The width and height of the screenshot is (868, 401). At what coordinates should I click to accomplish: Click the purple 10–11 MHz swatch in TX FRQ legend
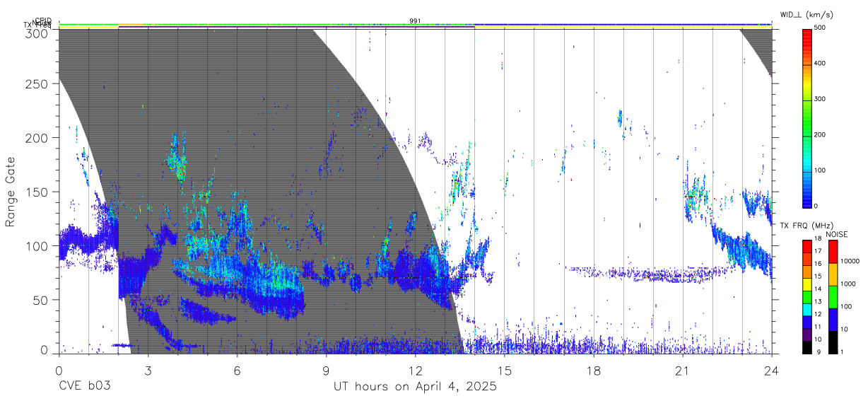pos(807,335)
